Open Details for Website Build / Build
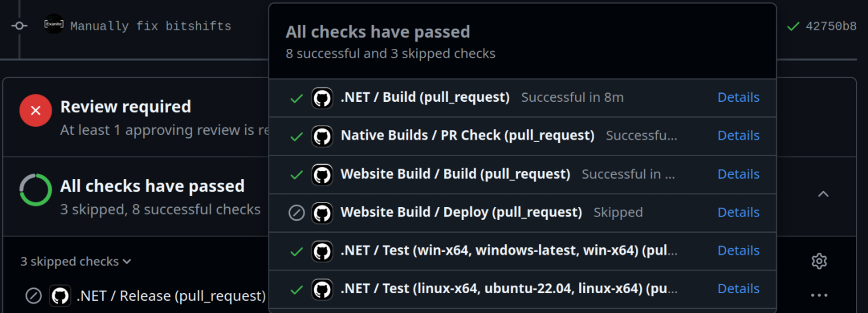Viewport: 868px width, 313px height. [738, 174]
